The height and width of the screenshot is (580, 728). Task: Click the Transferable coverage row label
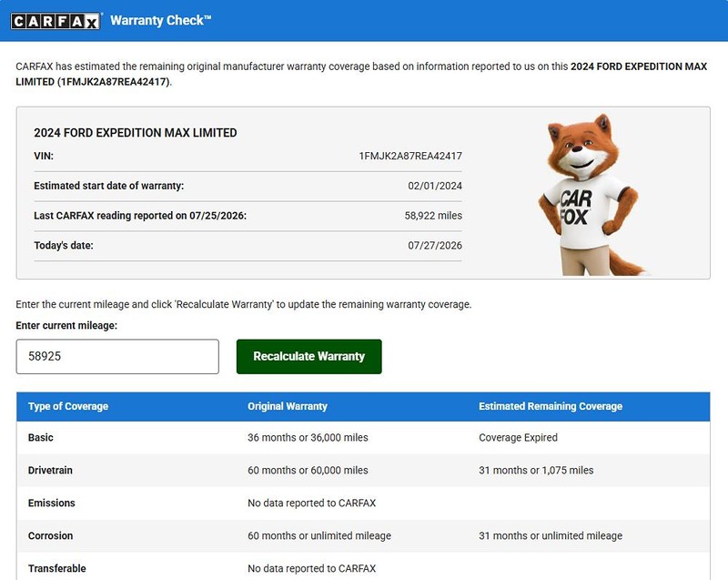(57, 568)
